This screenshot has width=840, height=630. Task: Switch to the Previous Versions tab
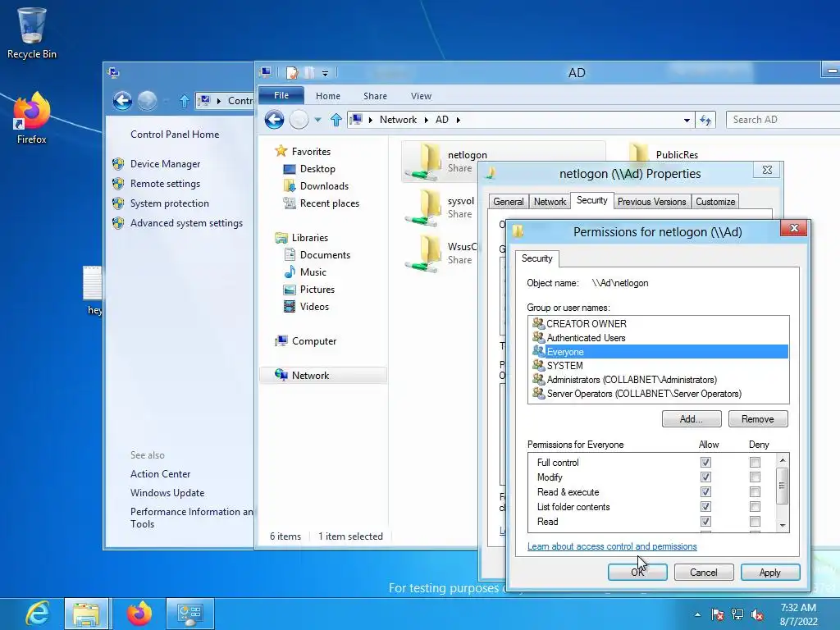(x=652, y=202)
